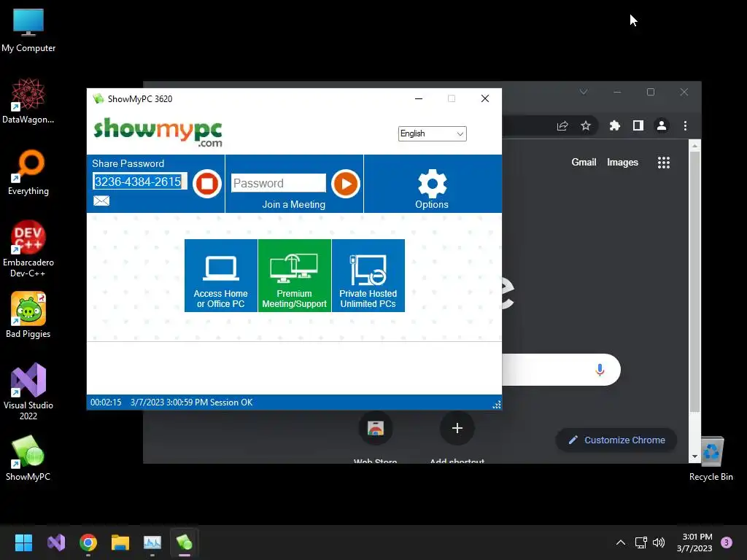Select Visual Studio 2022 desktop icon
The image size is (747, 560).
coord(28,392)
